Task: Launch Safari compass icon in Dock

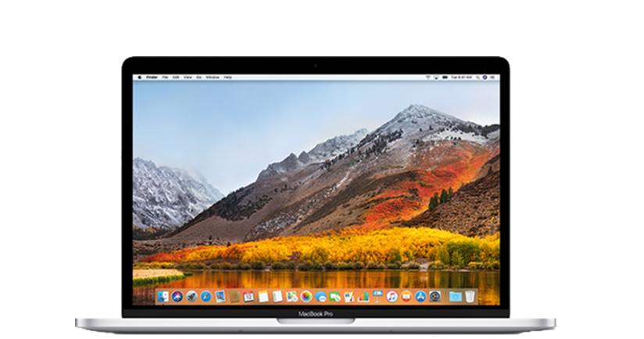Action: (x=206, y=296)
